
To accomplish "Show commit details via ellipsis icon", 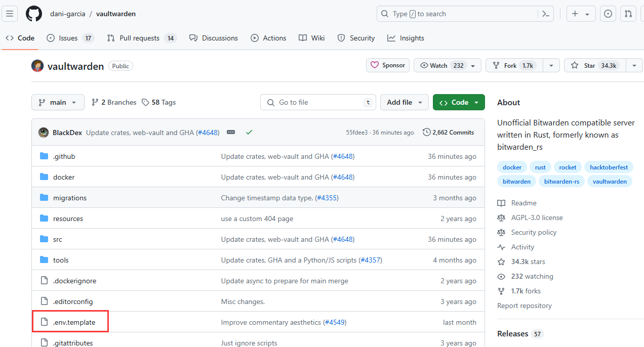I will point(231,133).
